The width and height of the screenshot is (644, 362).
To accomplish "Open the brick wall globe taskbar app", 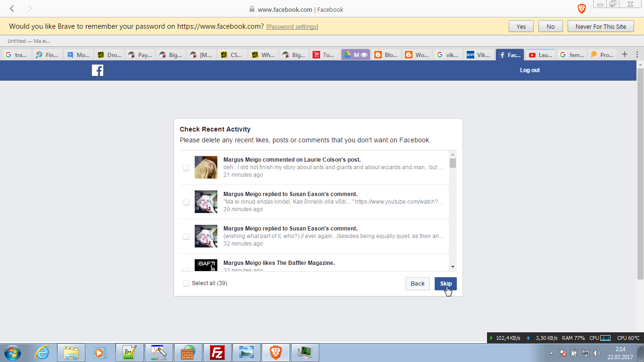I will (x=188, y=353).
